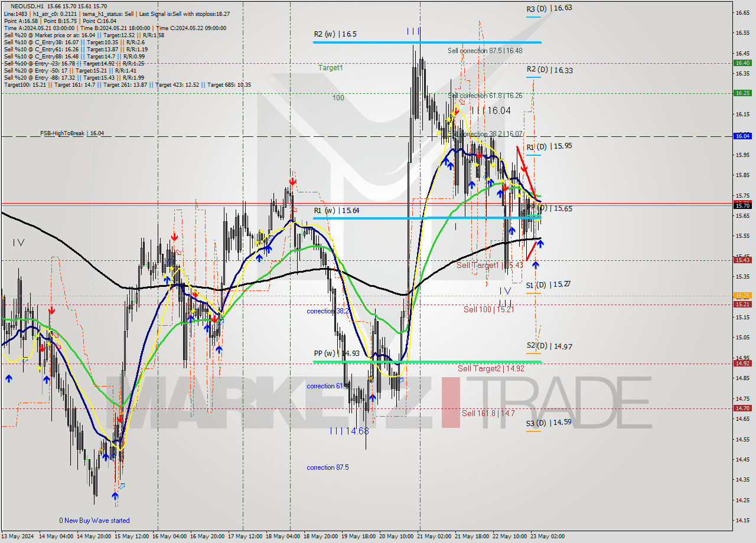Select the 'S3 (D) | 14.59' support label
The width and height of the screenshot is (756, 543).
pos(549,423)
